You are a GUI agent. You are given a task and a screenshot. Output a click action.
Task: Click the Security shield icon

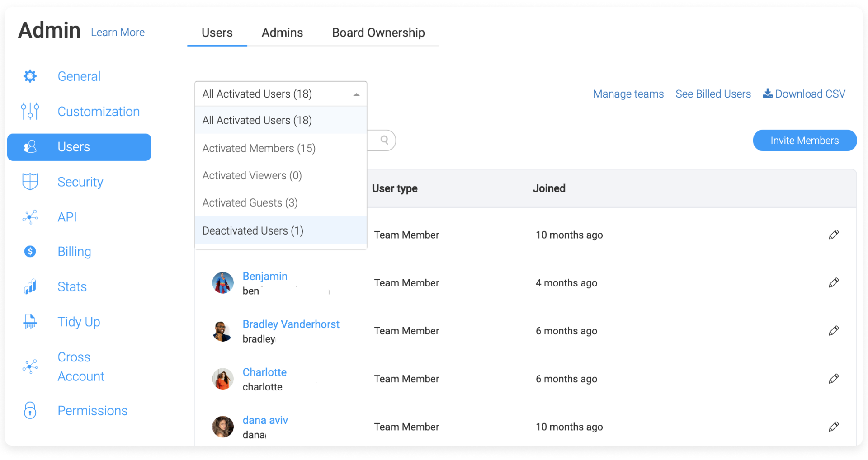30,182
